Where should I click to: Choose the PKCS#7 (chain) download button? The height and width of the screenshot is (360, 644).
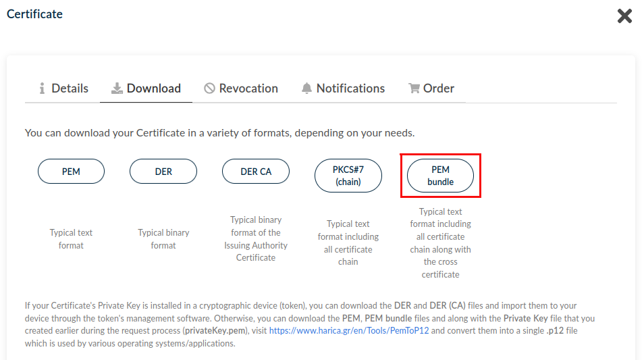[348, 176]
